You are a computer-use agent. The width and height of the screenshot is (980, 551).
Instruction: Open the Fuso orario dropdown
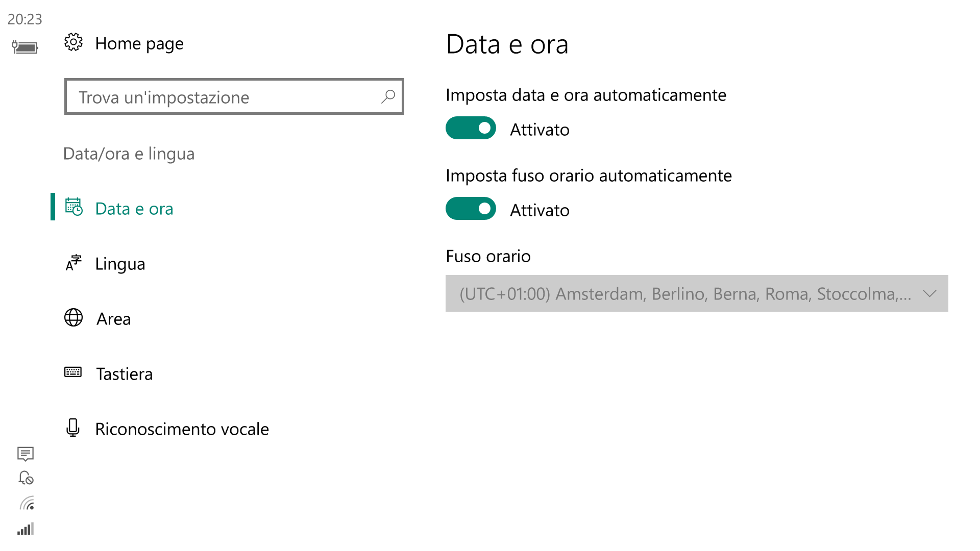[x=697, y=293]
